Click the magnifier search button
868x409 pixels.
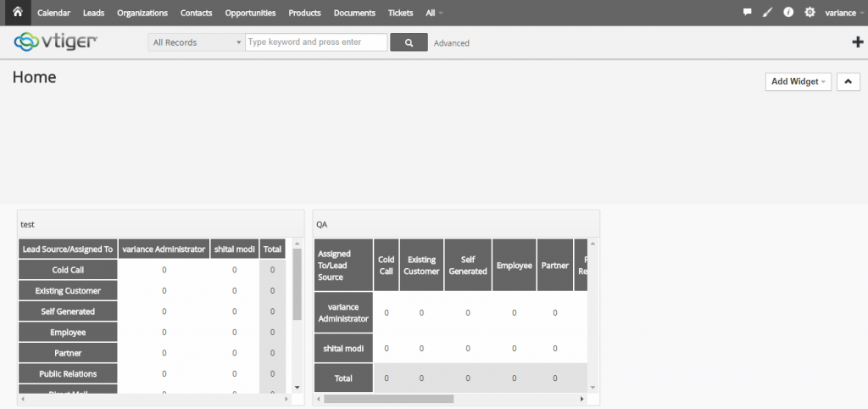pyautogui.click(x=409, y=42)
